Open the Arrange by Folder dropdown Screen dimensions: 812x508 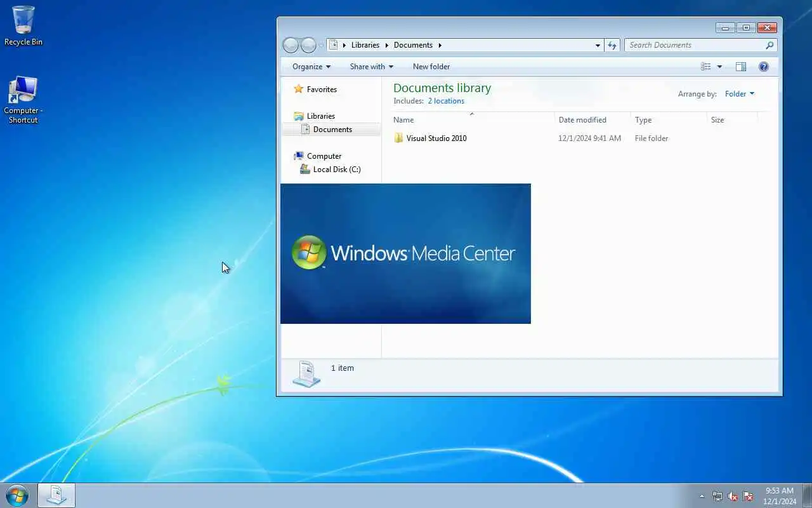coord(740,94)
